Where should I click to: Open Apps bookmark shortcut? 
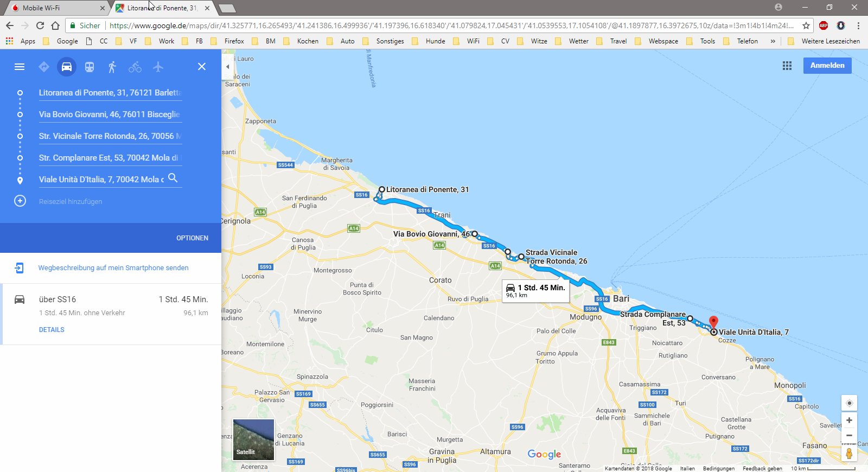[21, 41]
